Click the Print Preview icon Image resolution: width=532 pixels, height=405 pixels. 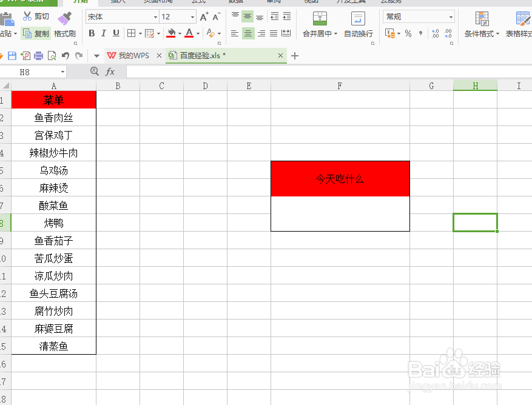tap(52, 56)
